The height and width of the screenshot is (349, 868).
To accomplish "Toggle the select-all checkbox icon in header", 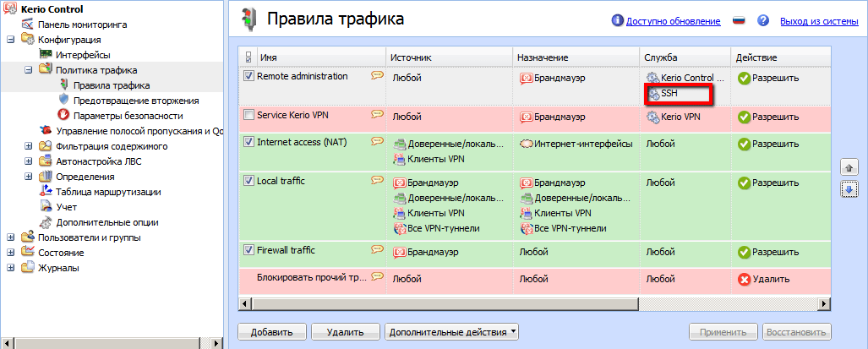I will point(248,57).
